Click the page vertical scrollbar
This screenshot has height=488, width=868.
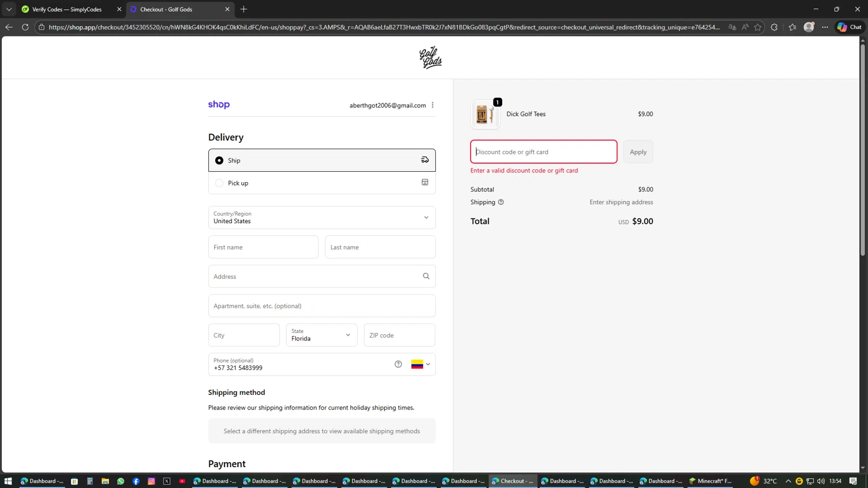(x=863, y=149)
